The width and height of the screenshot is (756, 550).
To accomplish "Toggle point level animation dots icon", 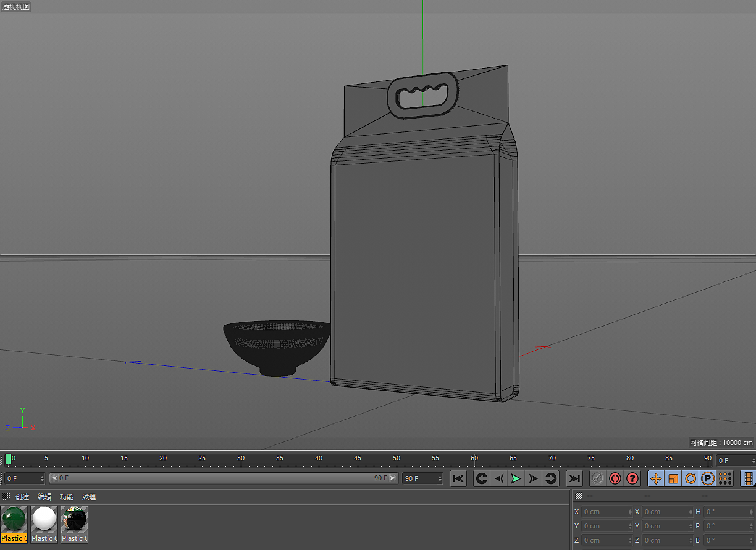I will click(725, 478).
